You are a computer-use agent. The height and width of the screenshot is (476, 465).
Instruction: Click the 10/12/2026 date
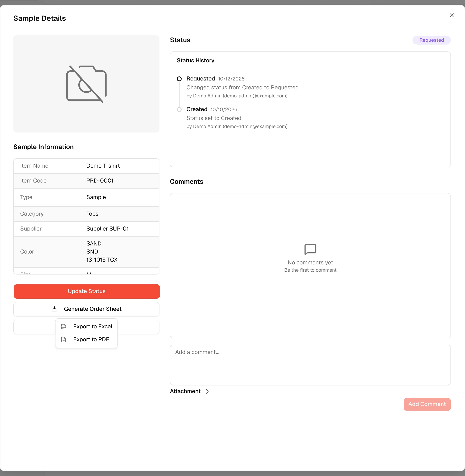coord(231,79)
